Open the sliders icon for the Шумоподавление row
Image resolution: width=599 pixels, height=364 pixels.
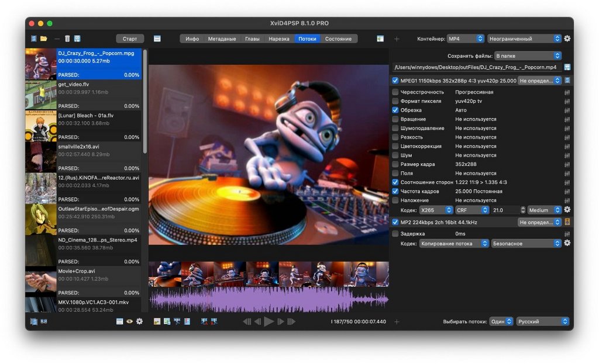[x=567, y=128]
